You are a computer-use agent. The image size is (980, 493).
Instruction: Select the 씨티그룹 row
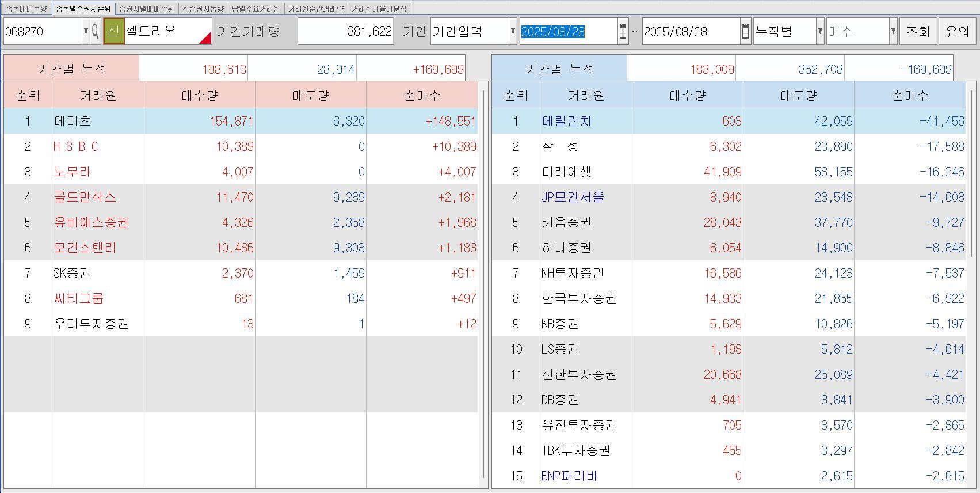click(x=241, y=298)
